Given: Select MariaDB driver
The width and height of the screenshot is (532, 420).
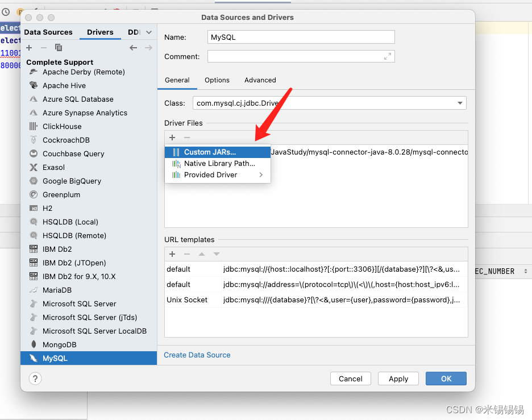Looking at the screenshot, I should (x=89, y=290).
